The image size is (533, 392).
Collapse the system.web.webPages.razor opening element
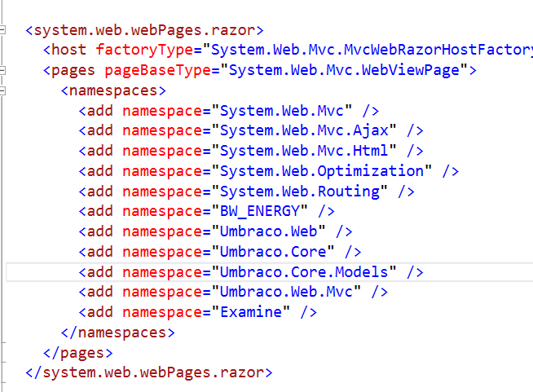click(3, 30)
